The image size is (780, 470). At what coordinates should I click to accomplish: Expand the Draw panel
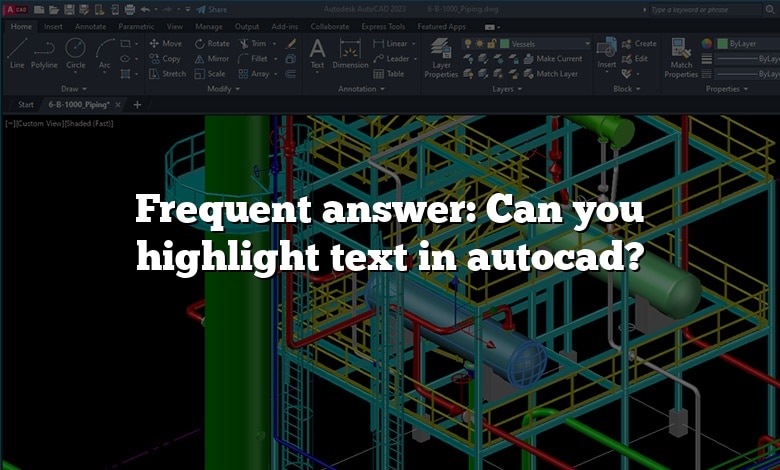(74, 89)
